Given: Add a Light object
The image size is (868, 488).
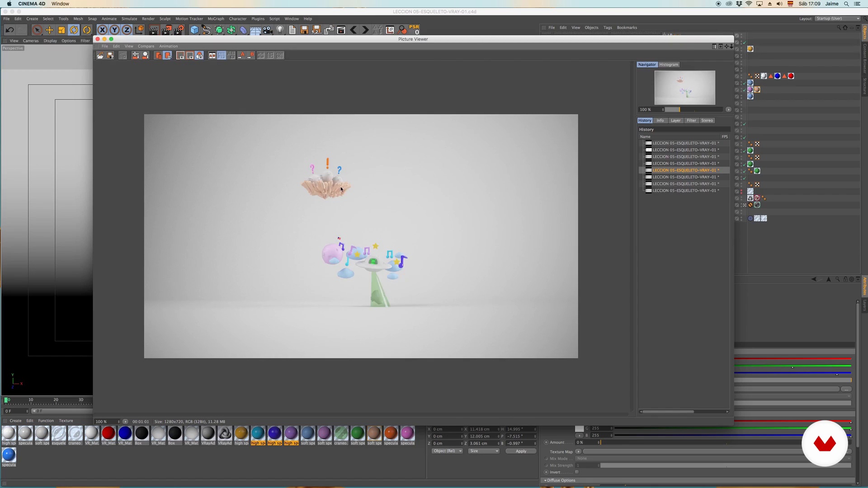Looking at the screenshot, I should [280, 30].
